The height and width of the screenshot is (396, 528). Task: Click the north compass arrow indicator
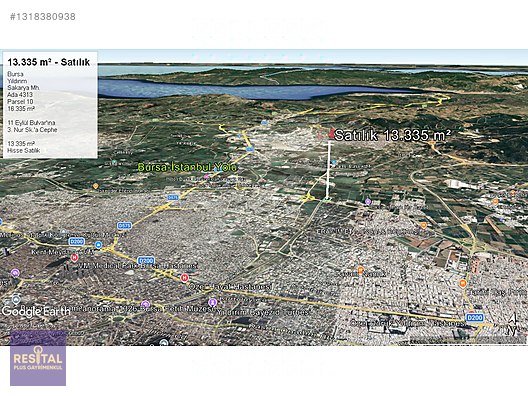pyautogui.click(x=512, y=324)
